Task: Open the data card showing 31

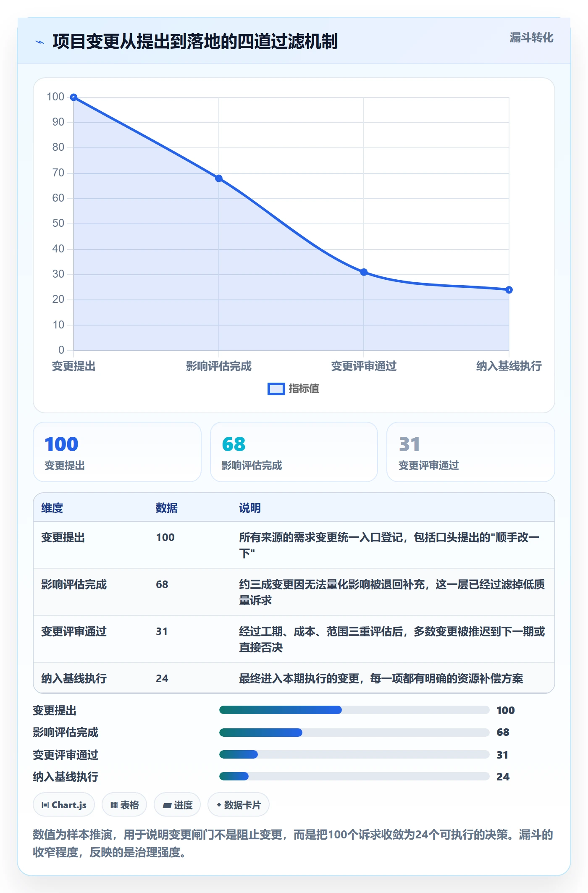Action: [471, 452]
